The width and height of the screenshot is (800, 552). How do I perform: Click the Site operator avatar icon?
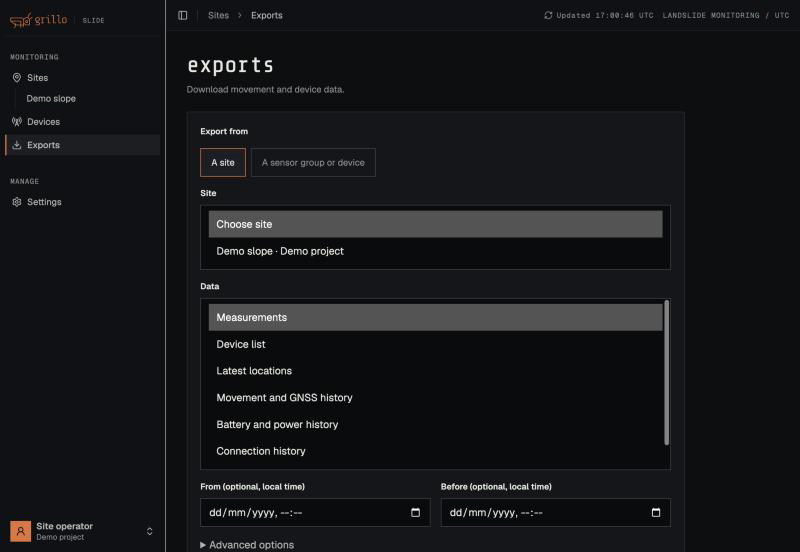[20, 531]
